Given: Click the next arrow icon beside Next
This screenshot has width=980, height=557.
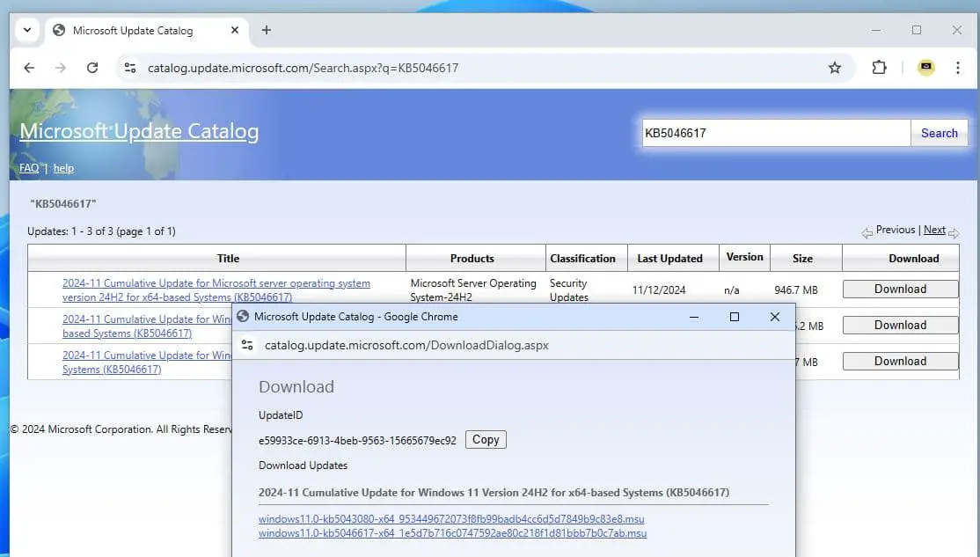Looking at the screenshot, I should (953, 233).
